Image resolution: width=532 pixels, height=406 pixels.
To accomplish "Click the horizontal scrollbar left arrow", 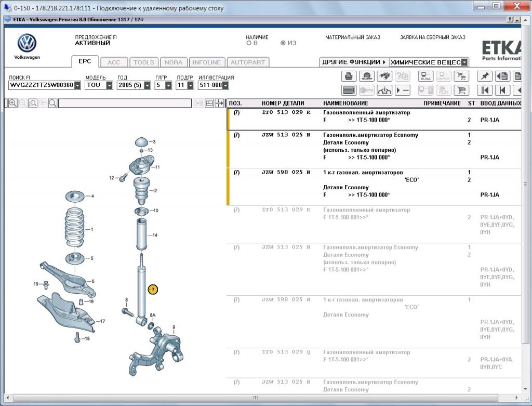I will tap(7, 398).
